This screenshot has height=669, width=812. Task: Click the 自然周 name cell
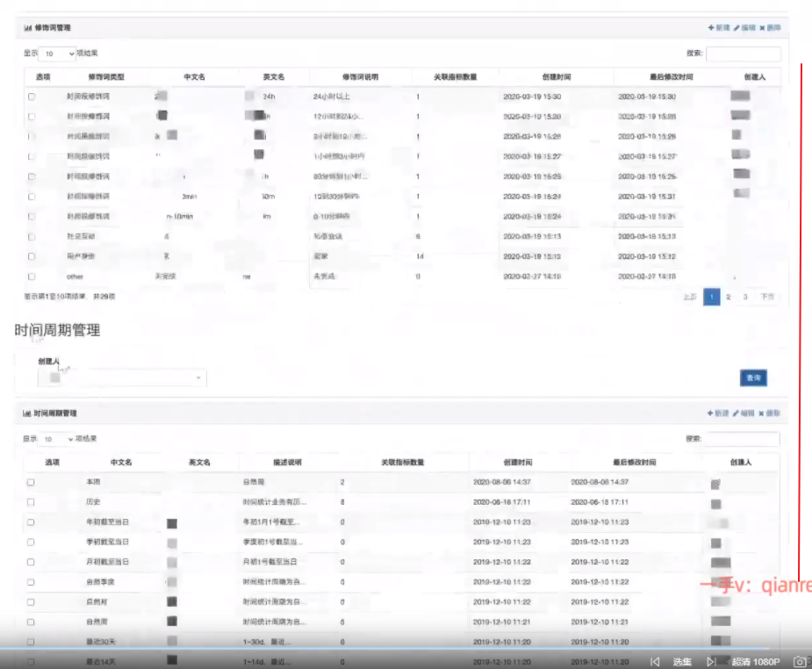click(97, 622)
